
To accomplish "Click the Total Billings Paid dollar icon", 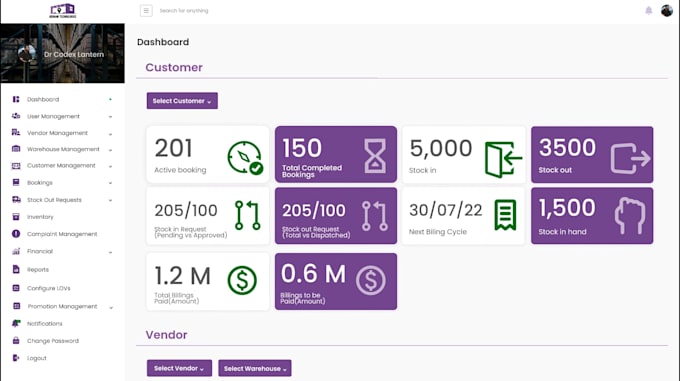I will [x=242, y=280].
